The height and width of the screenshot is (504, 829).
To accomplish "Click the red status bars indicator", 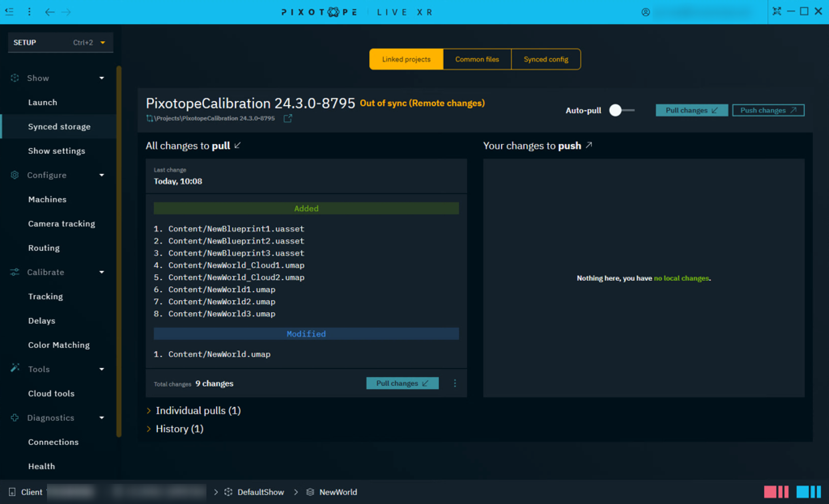I will (776, 492).
